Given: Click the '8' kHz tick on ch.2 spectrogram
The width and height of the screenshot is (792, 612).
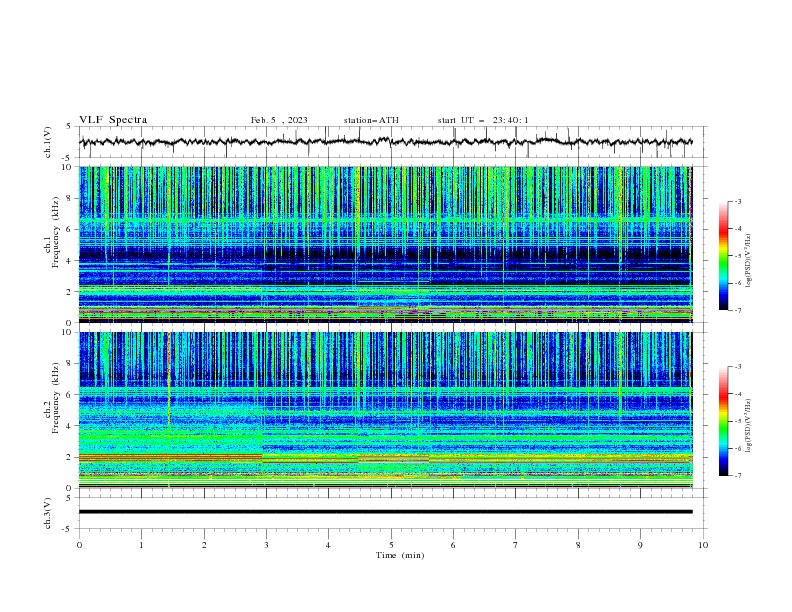Looking at the screenshot, I should pyautogui.click(x=71, y=364).
